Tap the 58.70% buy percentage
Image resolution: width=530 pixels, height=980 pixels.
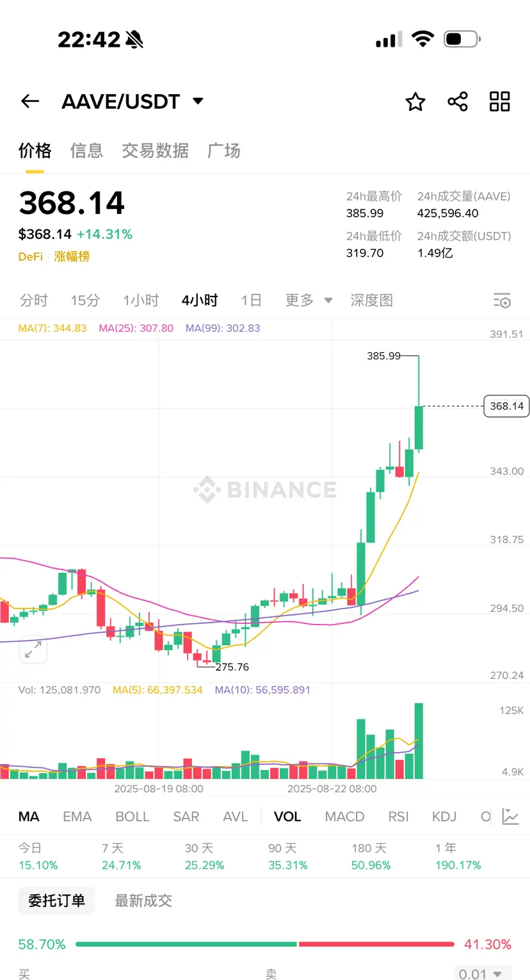pos(42,944)
